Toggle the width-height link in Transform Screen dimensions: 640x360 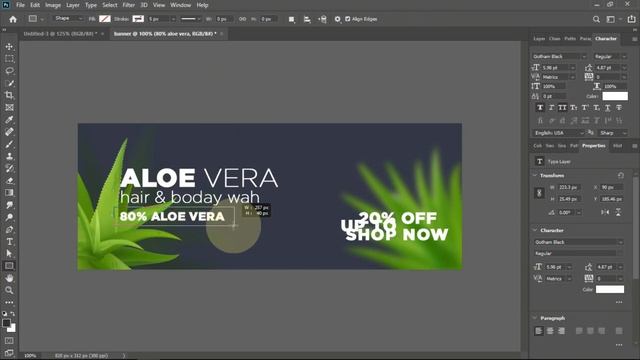click(x=539, y=193)
